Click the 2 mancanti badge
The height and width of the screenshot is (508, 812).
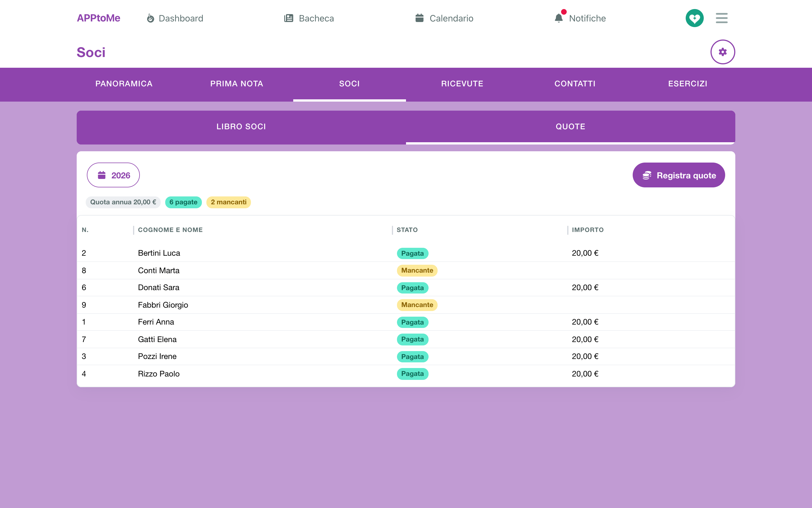228,202
